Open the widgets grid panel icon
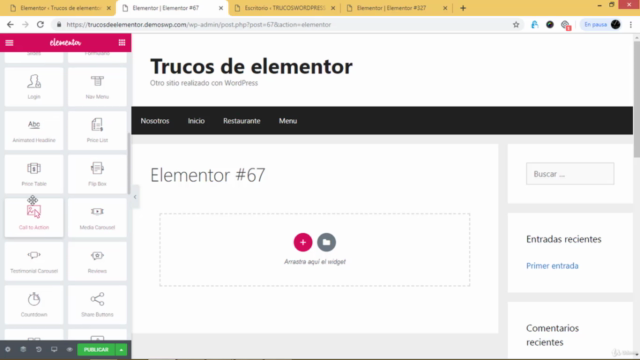Screen dimensions: 640x360 [x=122, y=42]
